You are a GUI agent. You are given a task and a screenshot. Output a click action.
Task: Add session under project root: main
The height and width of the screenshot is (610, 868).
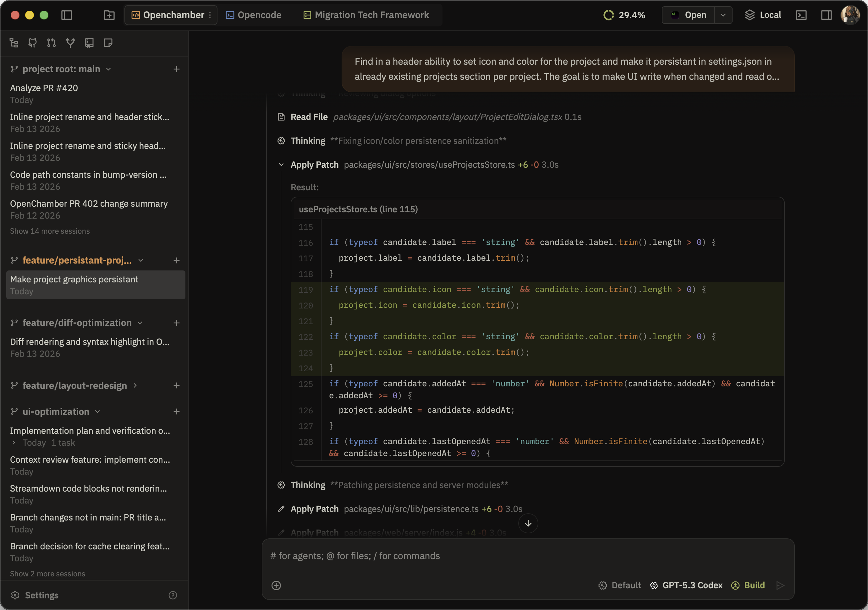(177, 69)
